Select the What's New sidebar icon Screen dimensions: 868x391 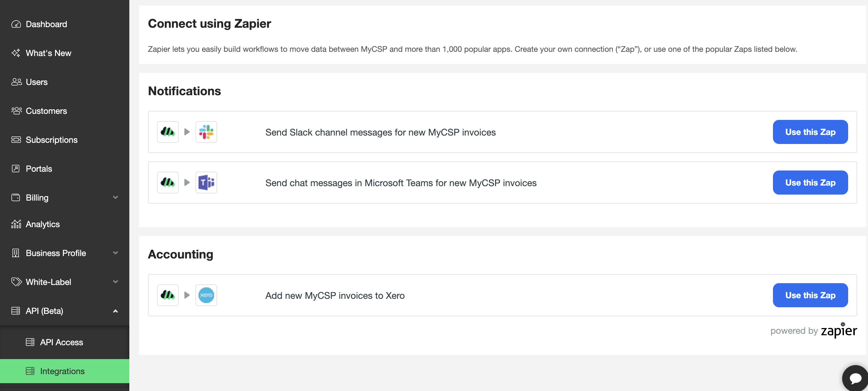coord(16,53)
